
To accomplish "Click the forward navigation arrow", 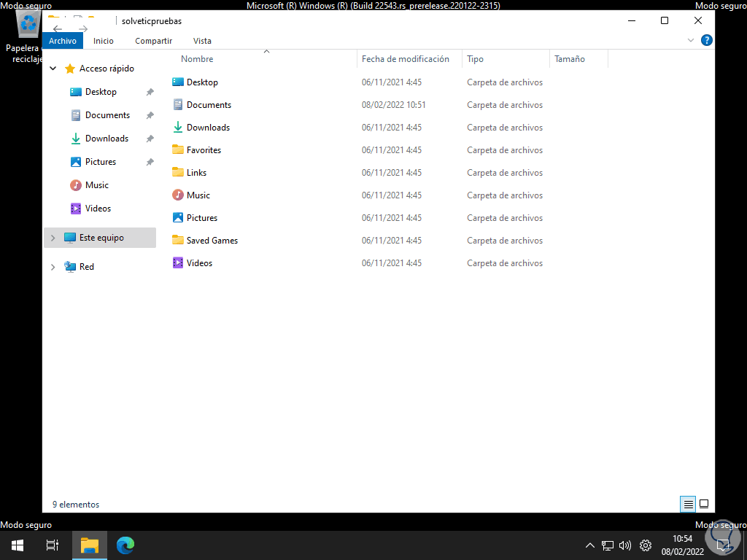I will (x=83, y=29).
